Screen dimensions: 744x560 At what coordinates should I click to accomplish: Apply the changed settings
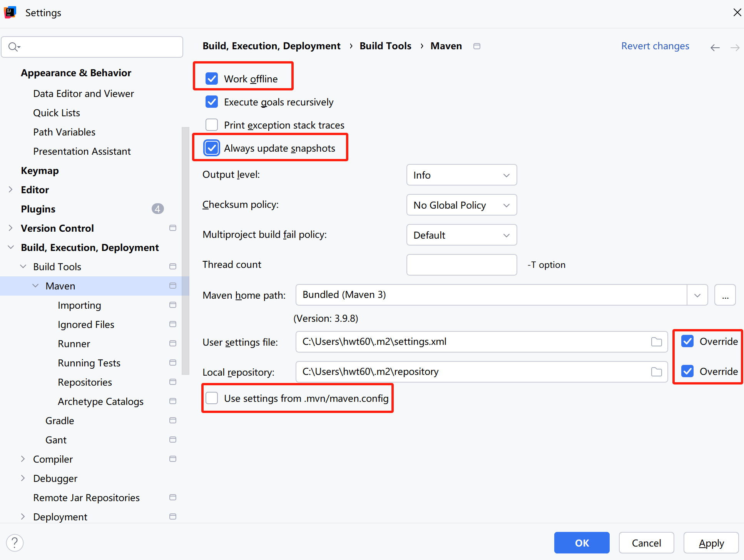(x=711, y=543)
